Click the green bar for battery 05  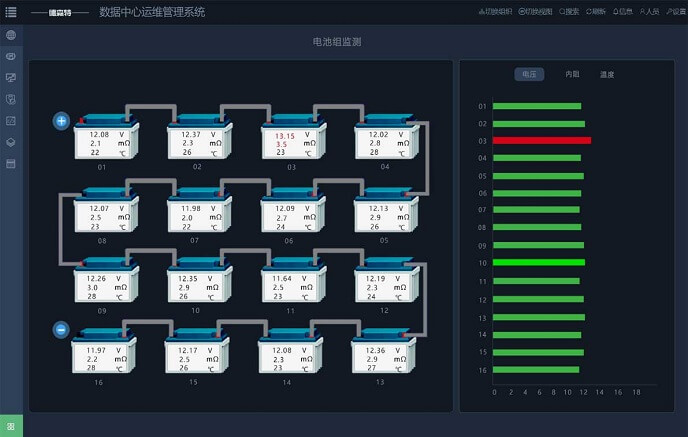tap(538, 176)
